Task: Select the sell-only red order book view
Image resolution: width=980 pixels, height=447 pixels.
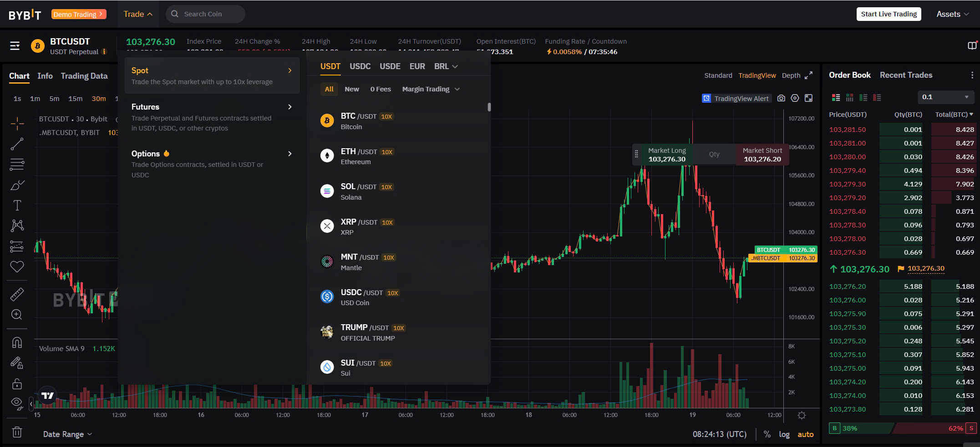Action: point(877,97)
